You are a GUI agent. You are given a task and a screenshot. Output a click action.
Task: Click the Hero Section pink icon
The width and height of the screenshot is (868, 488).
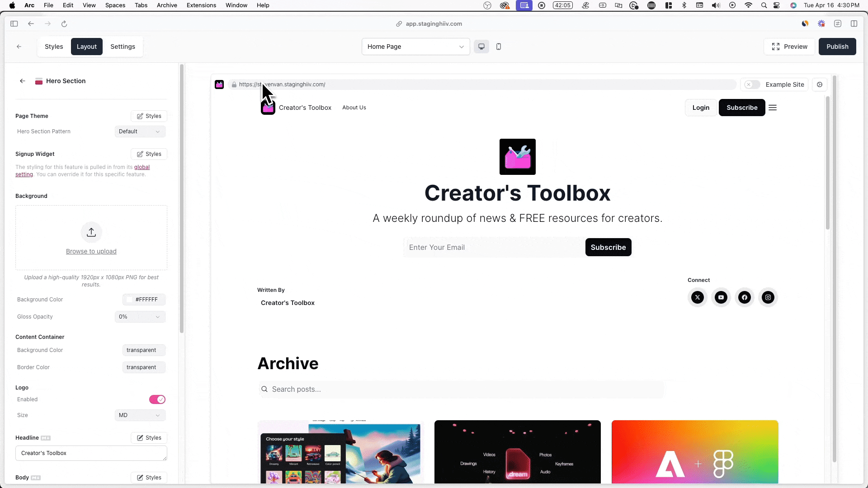tap(39, 81)
